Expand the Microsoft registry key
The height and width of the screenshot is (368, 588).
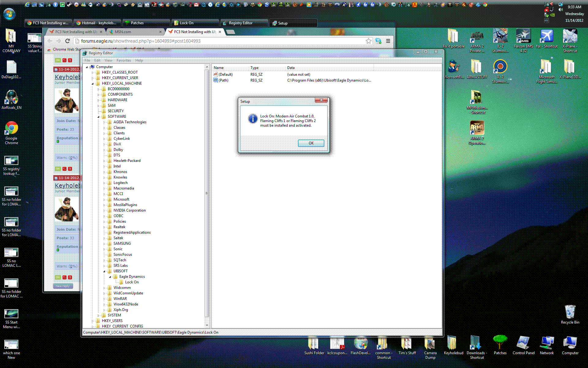point(104,200)
